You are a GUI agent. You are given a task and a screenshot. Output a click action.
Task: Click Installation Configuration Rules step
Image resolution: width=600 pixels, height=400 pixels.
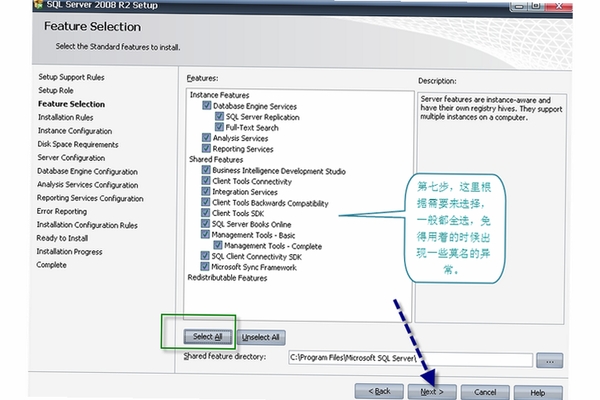point(87,225)
